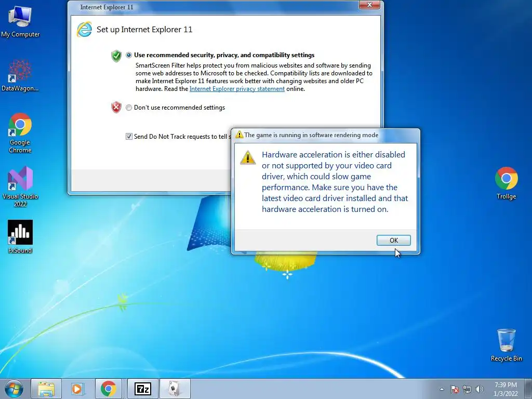
Task: Open the FxSound desktop shortcut
Action: click(x=20, y=237)
